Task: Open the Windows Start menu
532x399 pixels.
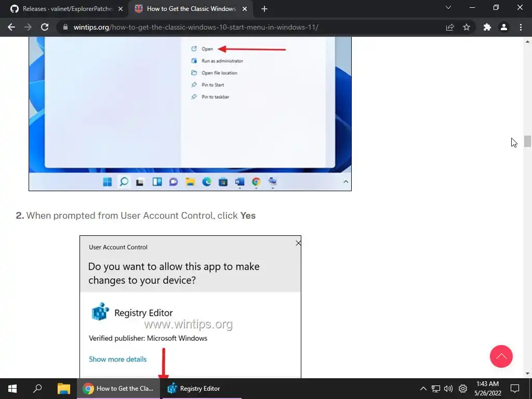Action: [12, 389]
